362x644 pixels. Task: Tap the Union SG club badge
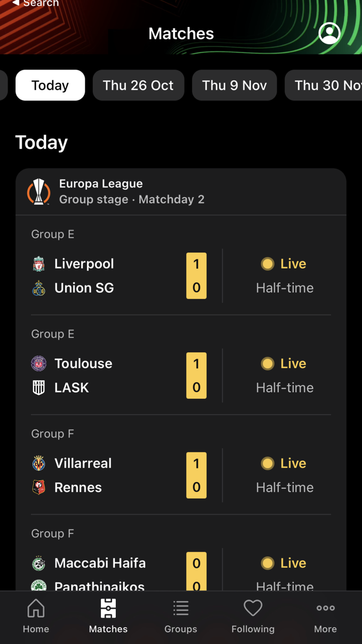(40, 288)
